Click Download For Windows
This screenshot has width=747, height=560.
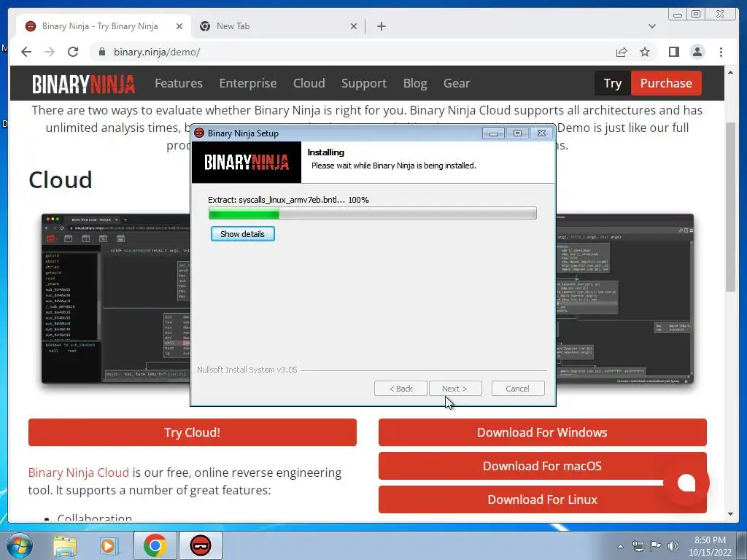coord(542,432)
